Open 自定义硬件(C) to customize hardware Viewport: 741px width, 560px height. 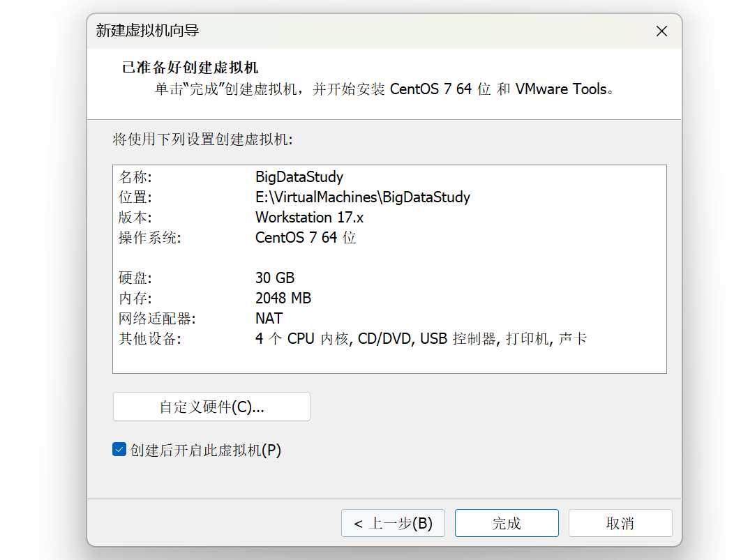[211, 407]
